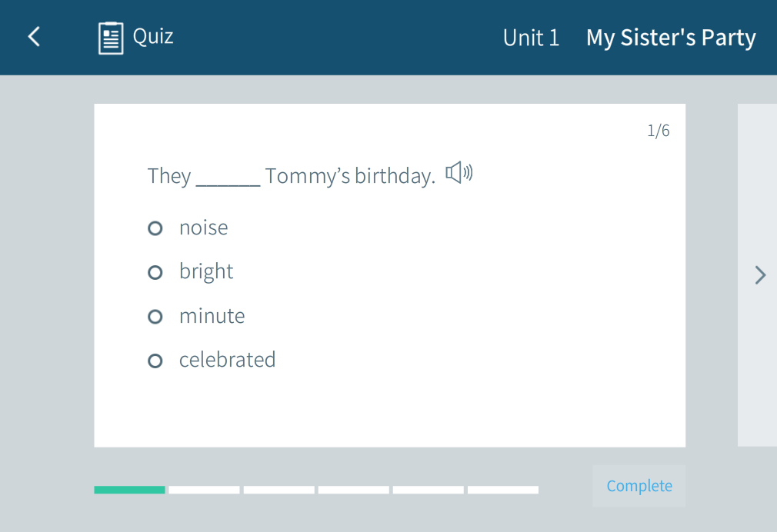Click the sentence blank in the question

(228, 178)
